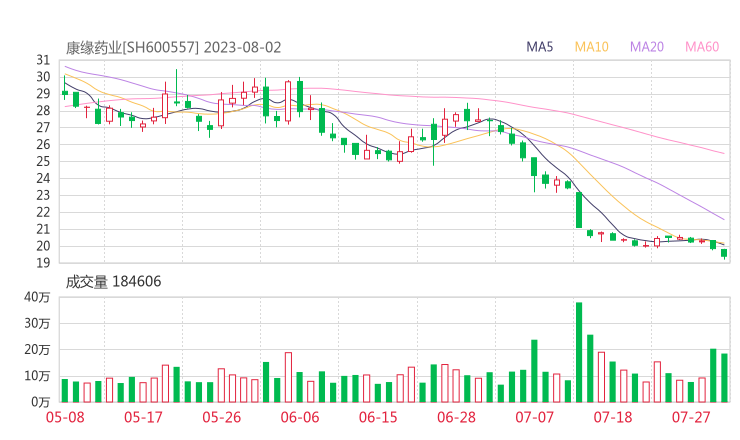This screenshot has height=440, width=740.
Task: Click the last volume bar on the right
Action: pyautogui.click(x=724, y=378)
